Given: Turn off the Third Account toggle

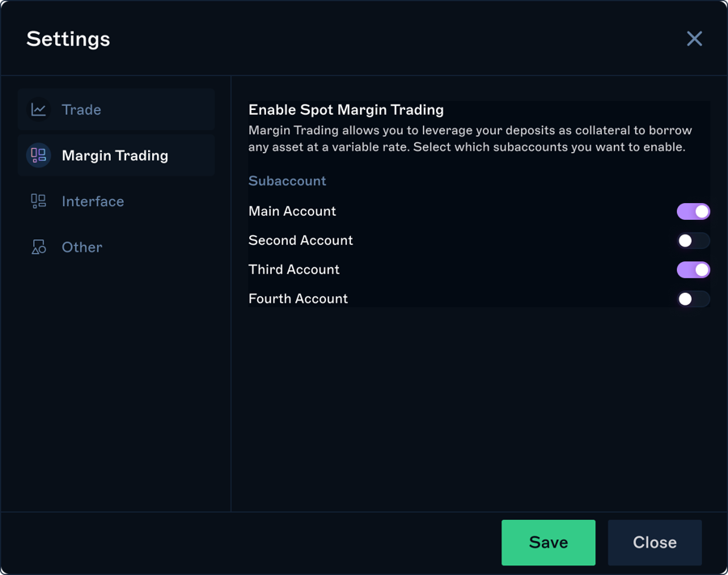Looking at the screenshot, I should (x=693, y=269).
